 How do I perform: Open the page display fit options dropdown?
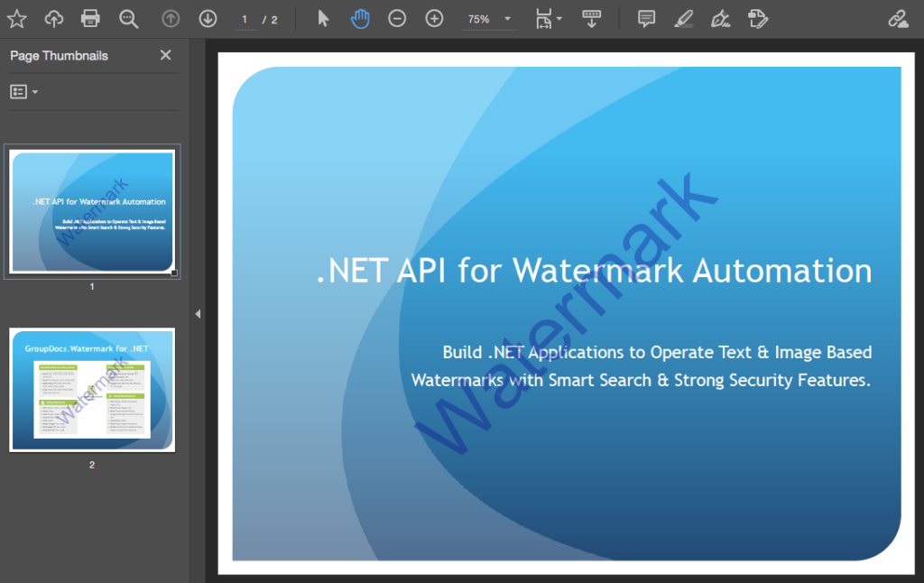(548, 18)
